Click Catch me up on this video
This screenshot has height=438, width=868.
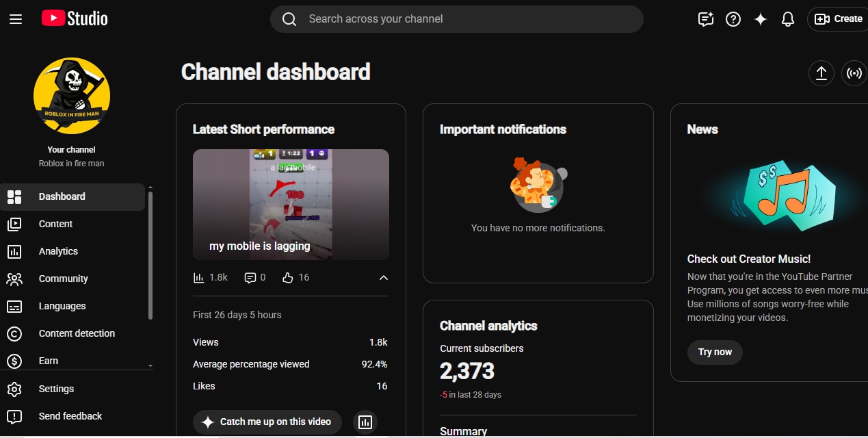pyautogui.click(x=266, y=422)
